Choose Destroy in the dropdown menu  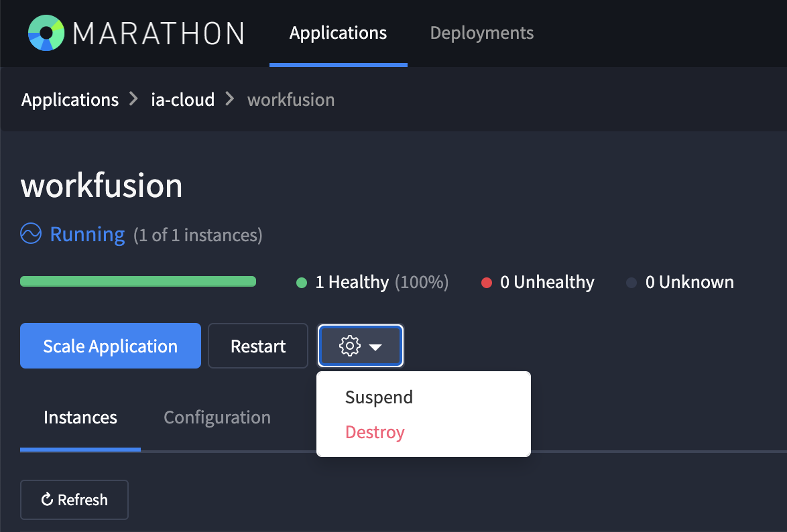tap(375, 432)
